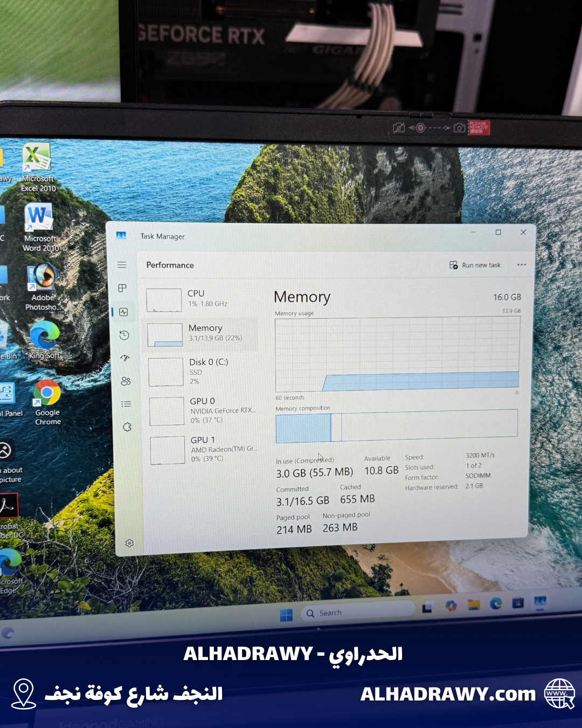This screenshot has width=582, height=728.
Task: Open the Startup apps sidebar icon
Action: click(125, 358)
